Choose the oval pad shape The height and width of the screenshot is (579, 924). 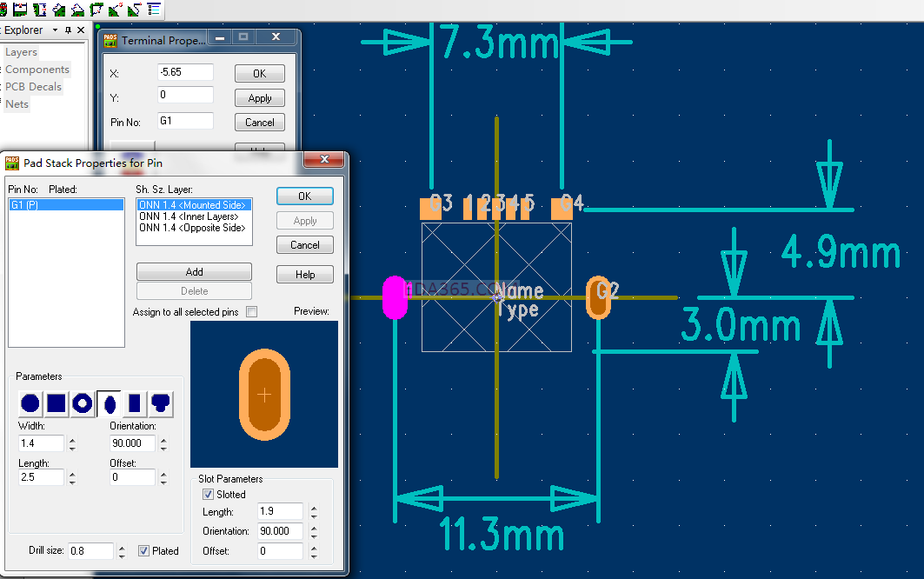[x=109, y=403]
